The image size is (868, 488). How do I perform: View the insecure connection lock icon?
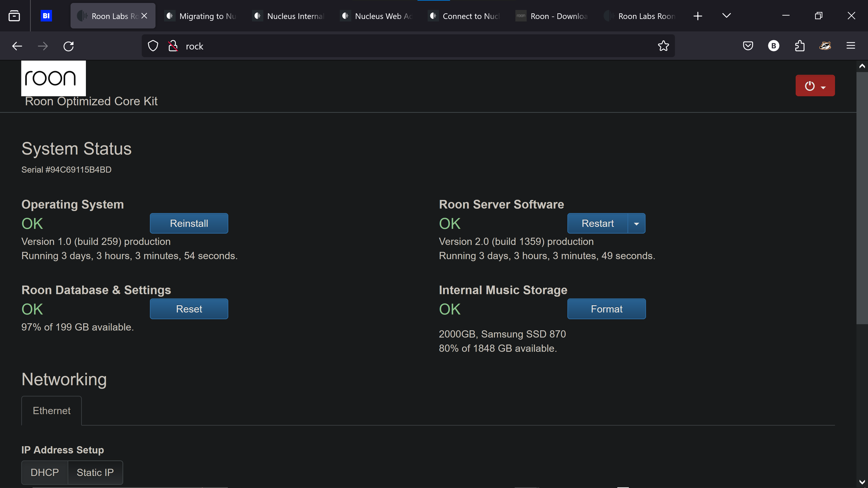point(173,46)
